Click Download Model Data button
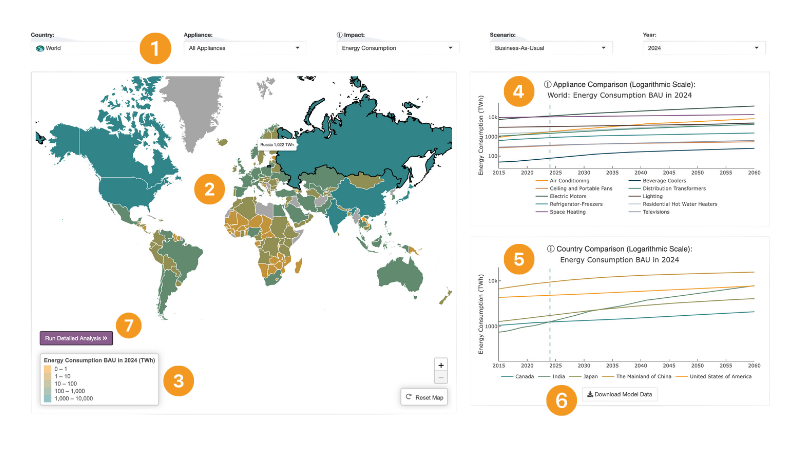 click(x=619, y=394)
